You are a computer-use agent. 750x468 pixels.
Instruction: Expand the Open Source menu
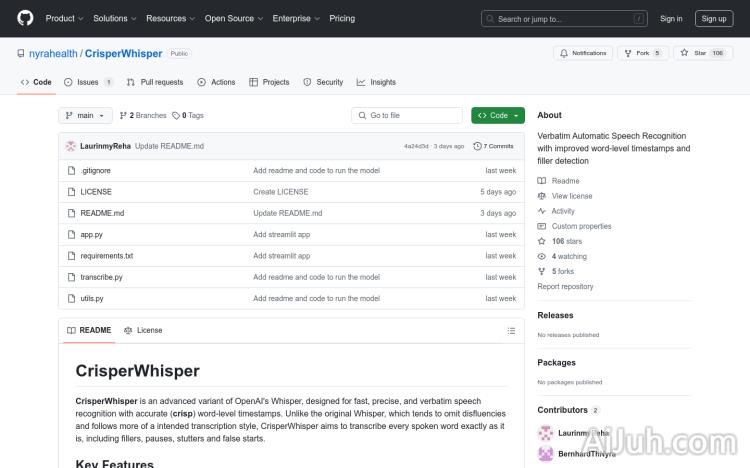point(233,18)
